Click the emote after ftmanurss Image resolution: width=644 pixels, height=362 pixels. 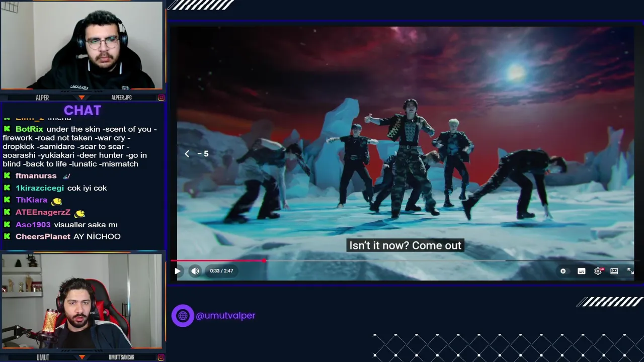pyautogui.click(x=66, y=176)
